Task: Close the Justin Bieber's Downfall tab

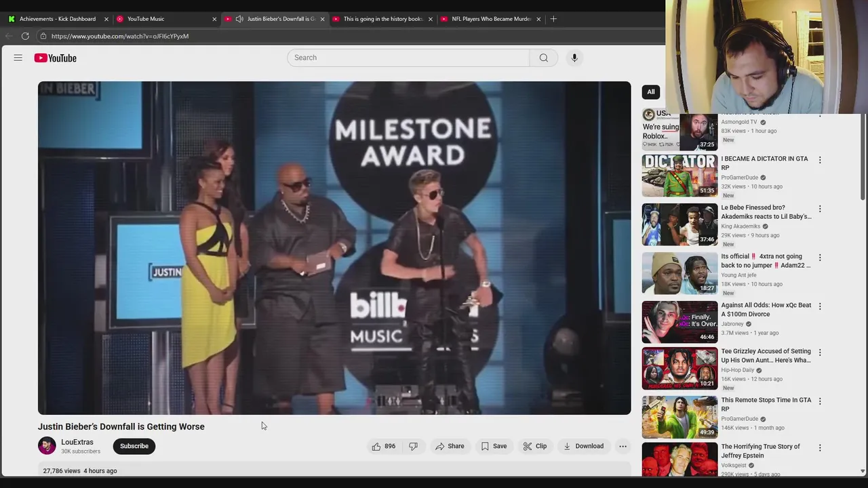Action: pos(322,19)
